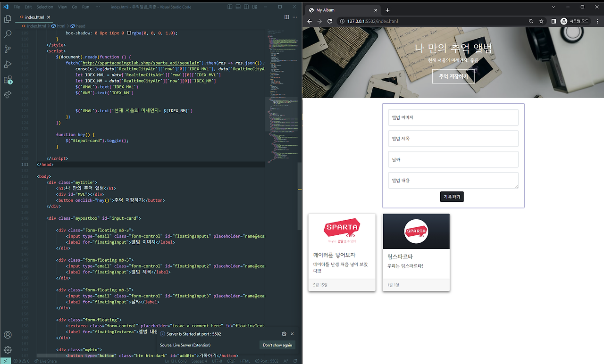This screenshot has width=604, height=364.
Task: Select the index.html editor tab
Action: (34, 17)
